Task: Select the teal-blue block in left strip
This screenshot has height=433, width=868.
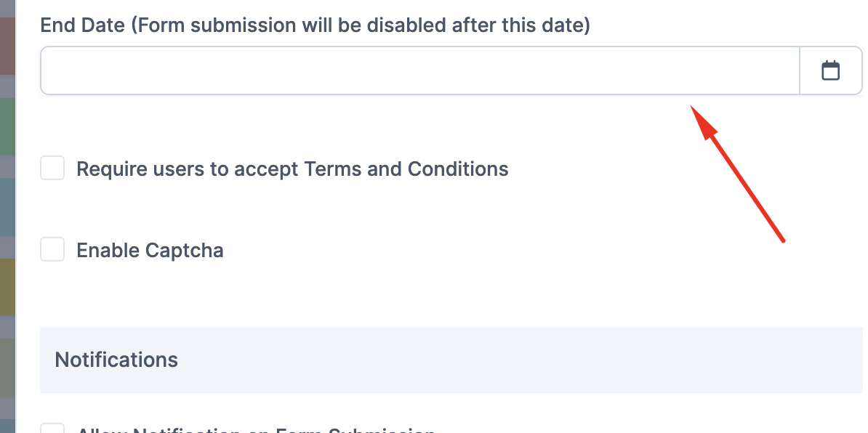Action: coord(7,207)
